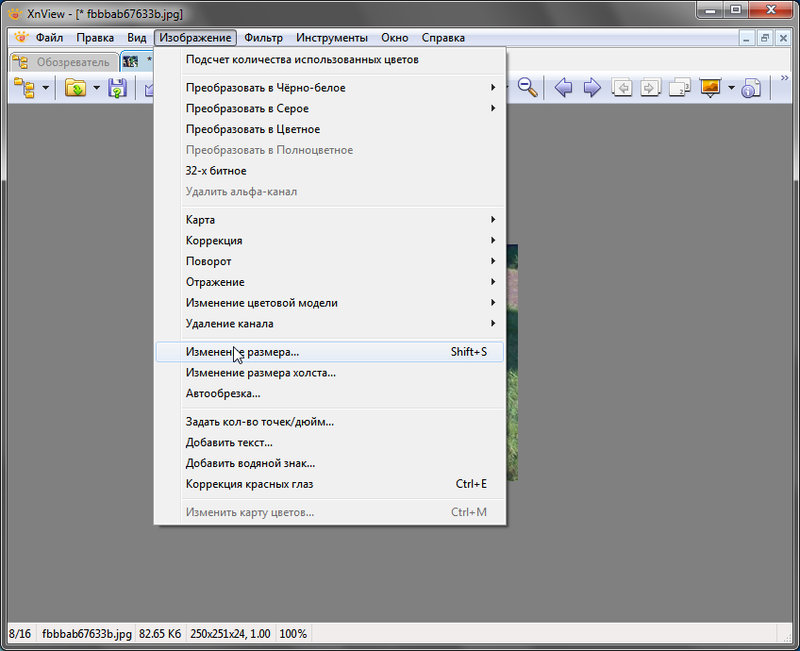Go to next image with right arrow
800x651 pixels.
click(x=592, y=87)
